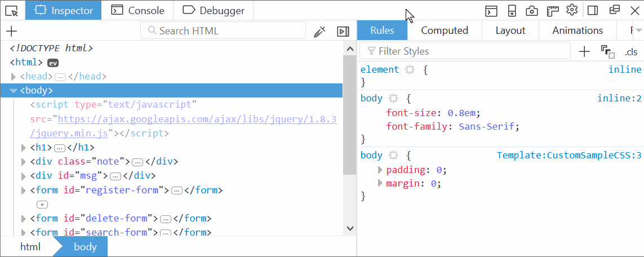644x257 pixels.
Task: Toggle pseudo-class panel icon
Action: point(608,52)
